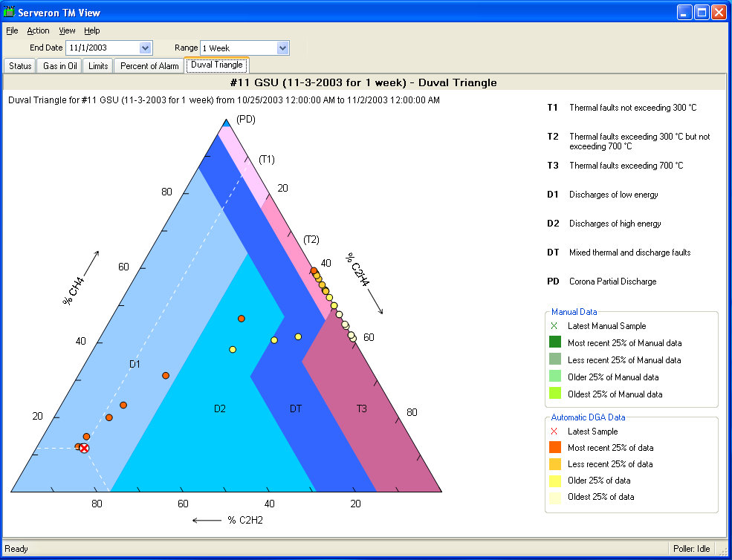Open the End Date dropdown arrow

(145, 48)
